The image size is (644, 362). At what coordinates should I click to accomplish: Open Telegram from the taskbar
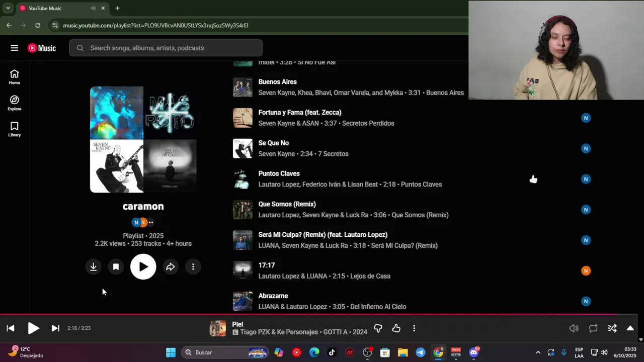(420, 352)
